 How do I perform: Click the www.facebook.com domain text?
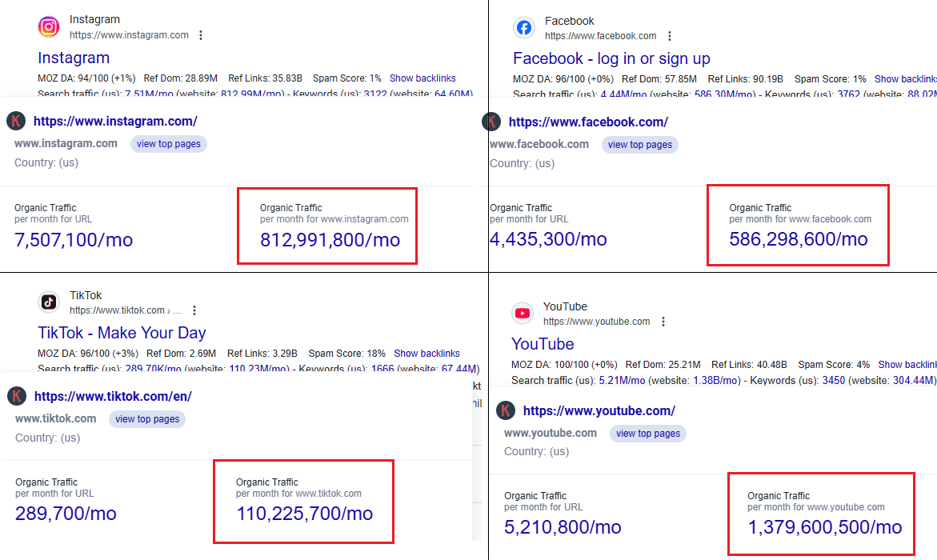tap(539, 144)
